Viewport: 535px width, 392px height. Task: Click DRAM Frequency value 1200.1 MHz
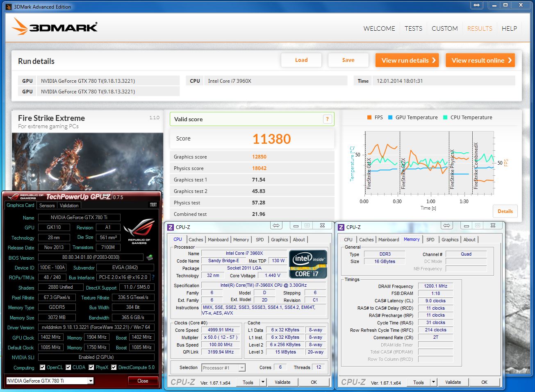[435, 286]
